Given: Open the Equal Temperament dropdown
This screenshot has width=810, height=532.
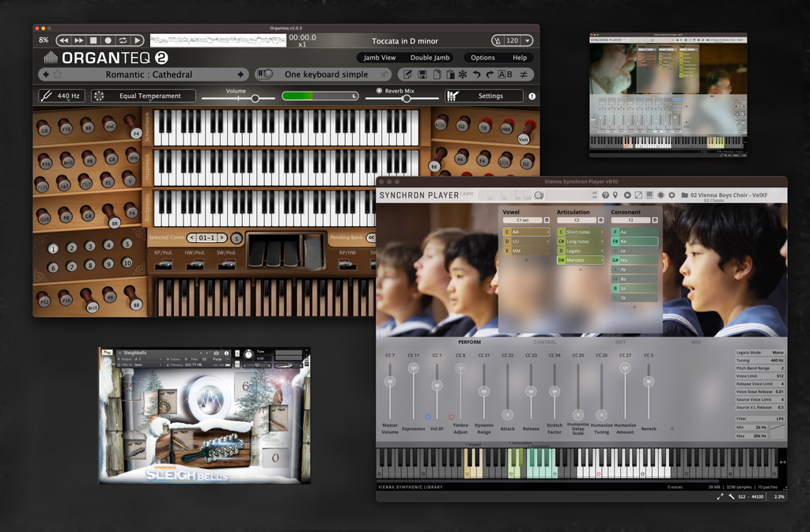Looking at the screenshot, I should (144, 96).
